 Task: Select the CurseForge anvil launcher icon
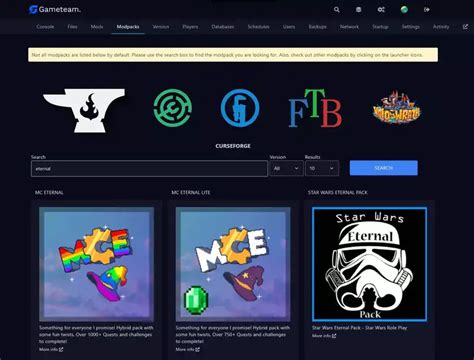tap(84, 110)
